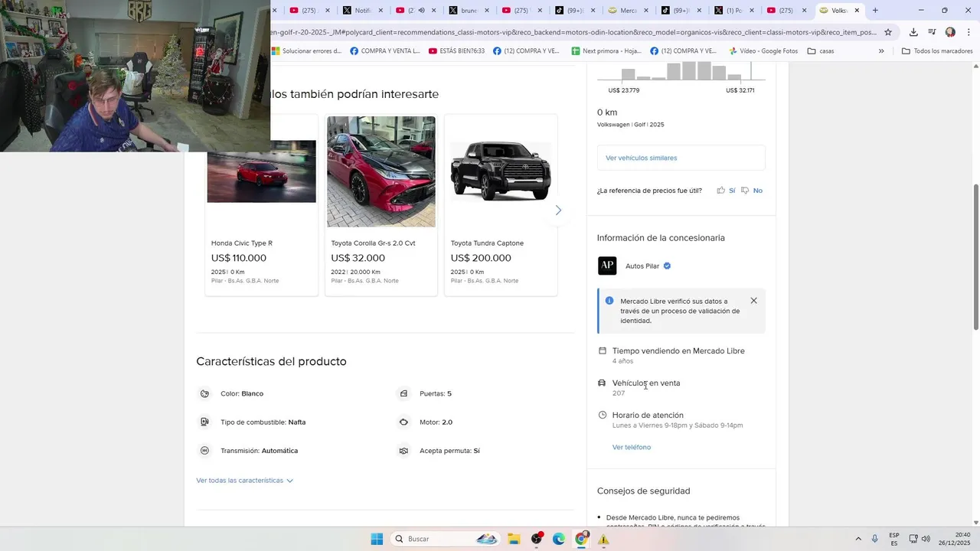
Task: Open the media controls icon in Chrome toolbar
Action: 932,32
